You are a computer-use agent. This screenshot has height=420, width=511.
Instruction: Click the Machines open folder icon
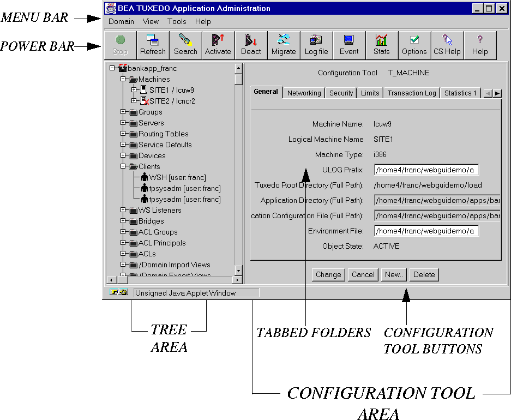[x=133, y=79]
